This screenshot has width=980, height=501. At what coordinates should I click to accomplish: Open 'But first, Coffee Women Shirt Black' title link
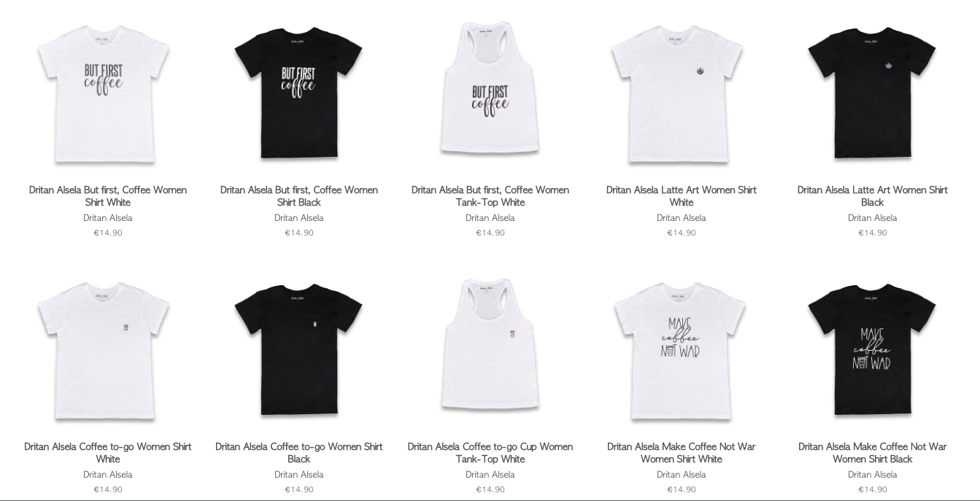(299, 196)
